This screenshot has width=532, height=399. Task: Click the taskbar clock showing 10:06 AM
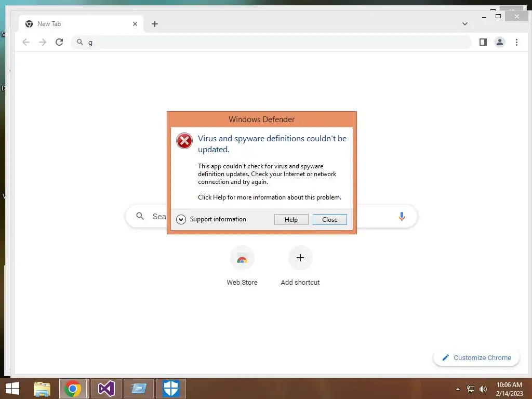(x=509, y=389)
